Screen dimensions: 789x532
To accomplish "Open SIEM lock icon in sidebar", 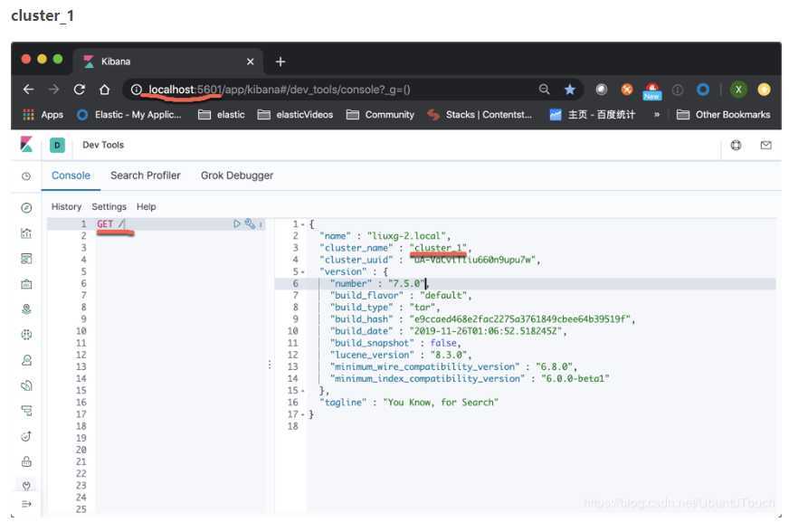I will pos(26,461).
